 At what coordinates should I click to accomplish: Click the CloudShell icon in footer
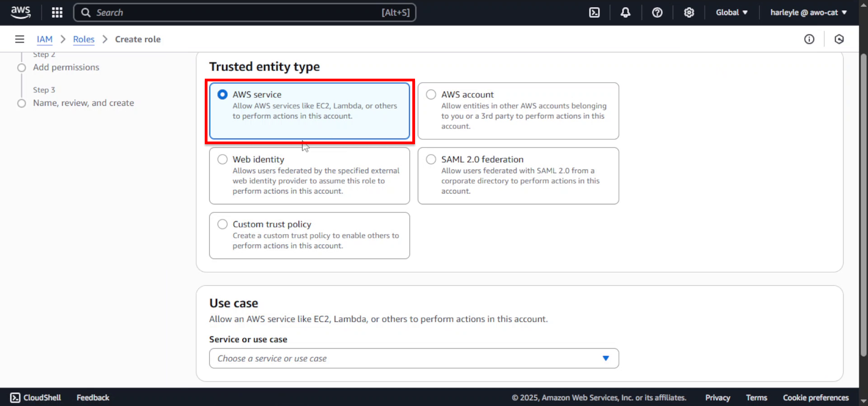(15, 397)
